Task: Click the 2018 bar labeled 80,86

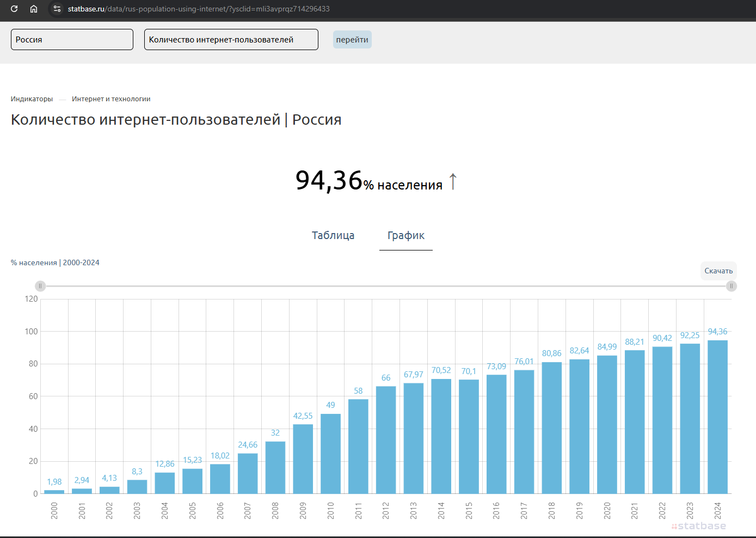Action: [551, 427]
